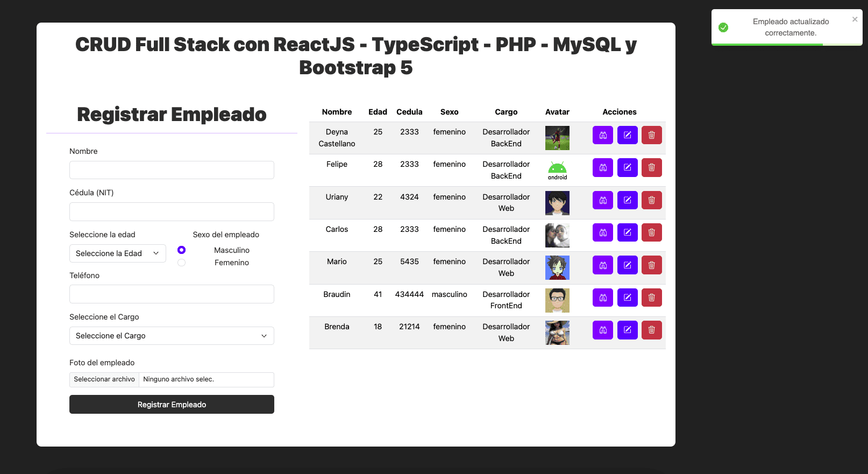Delete employee Felipe
868x474 pixels.
pos(652,167)
